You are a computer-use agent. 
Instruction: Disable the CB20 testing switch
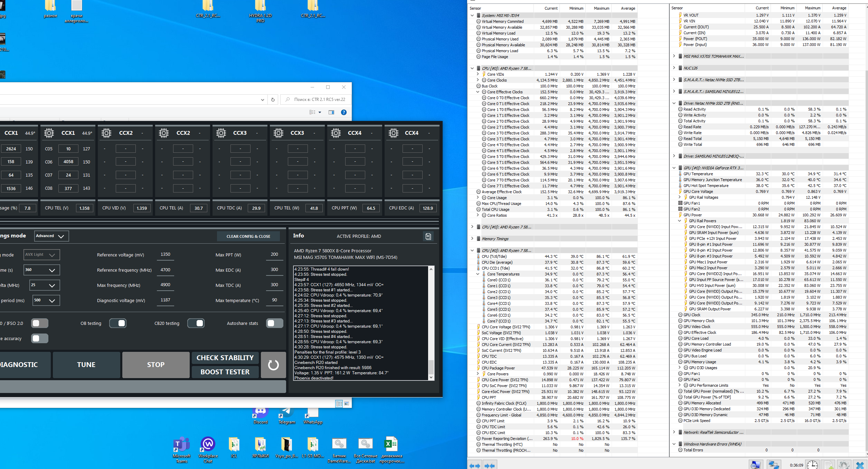click(196, 323)
